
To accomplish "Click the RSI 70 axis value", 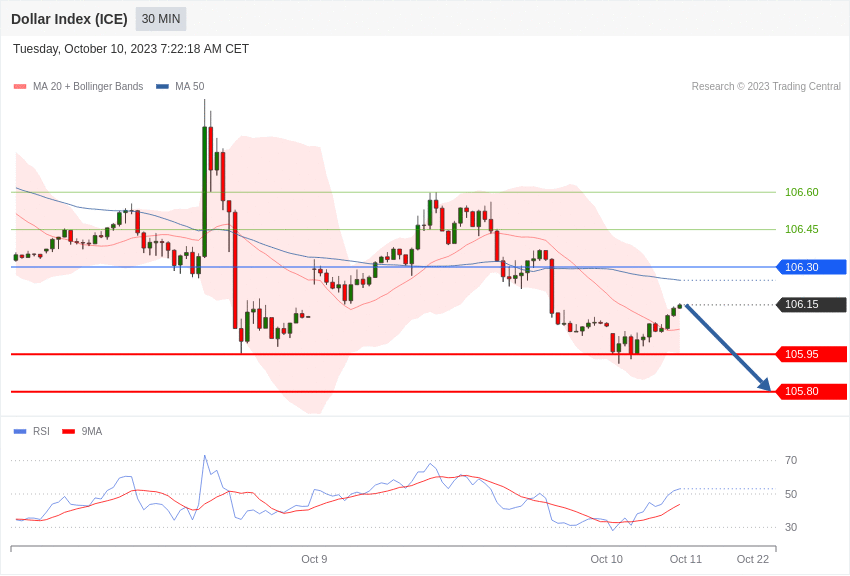I will coord(791,460).
